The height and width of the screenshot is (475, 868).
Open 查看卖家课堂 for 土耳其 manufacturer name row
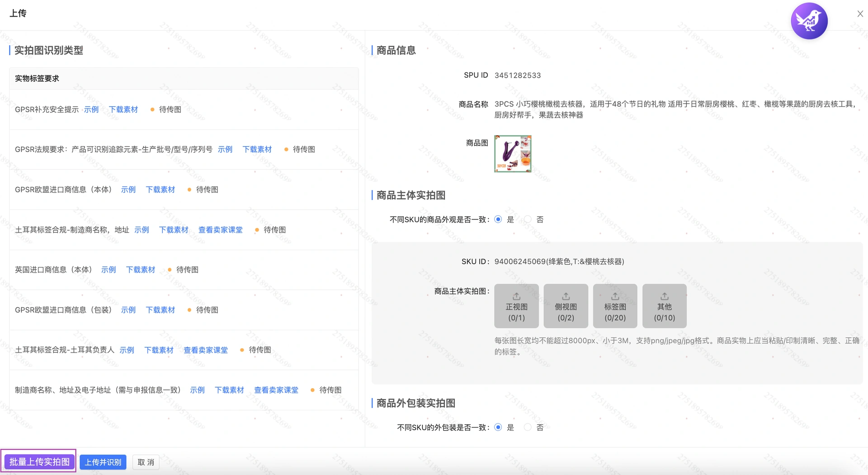coord(221,230)
